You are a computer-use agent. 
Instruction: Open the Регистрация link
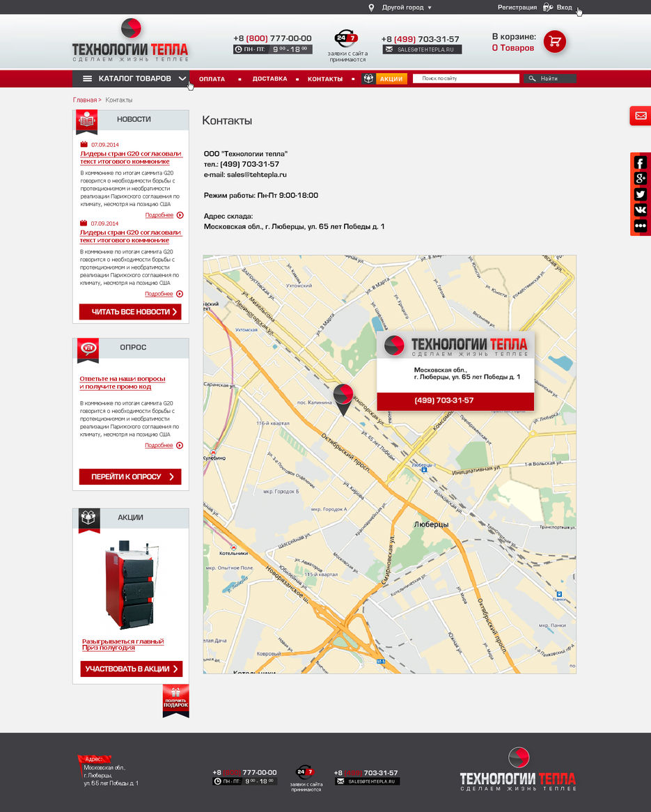pyautogui.click(x=517, y=8)
